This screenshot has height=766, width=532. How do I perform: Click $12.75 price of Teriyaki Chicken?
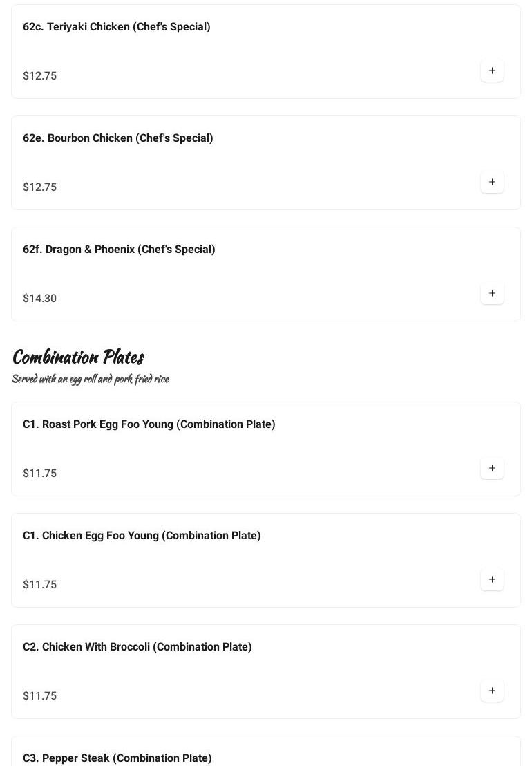[x=40, y=76]
